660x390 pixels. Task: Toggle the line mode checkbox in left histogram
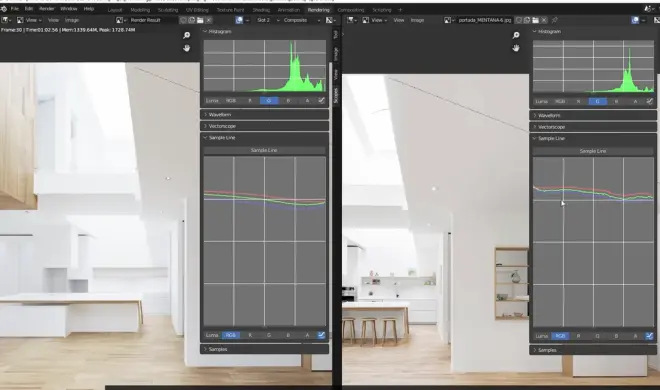coord(322,101)
